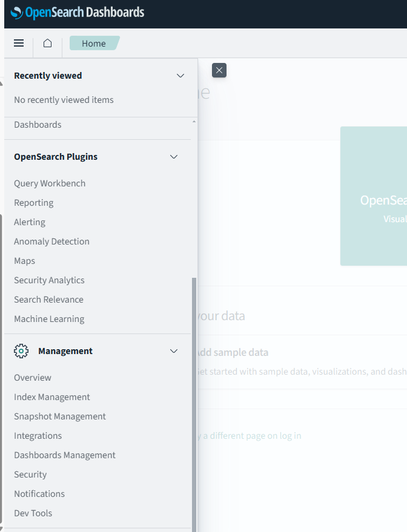The image size is (407, 532).
Task: Collapse the OpenSearch Plugins section
Action: [x=174, y=157]
